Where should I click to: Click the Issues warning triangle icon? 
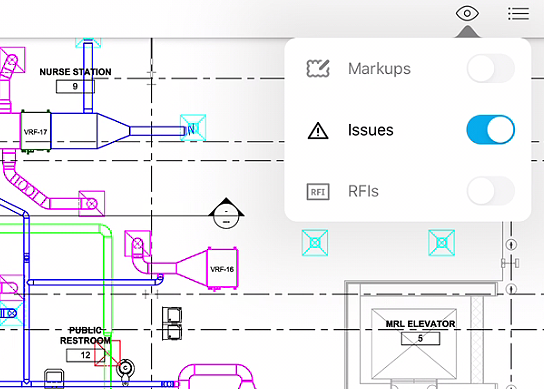[318, 131]
